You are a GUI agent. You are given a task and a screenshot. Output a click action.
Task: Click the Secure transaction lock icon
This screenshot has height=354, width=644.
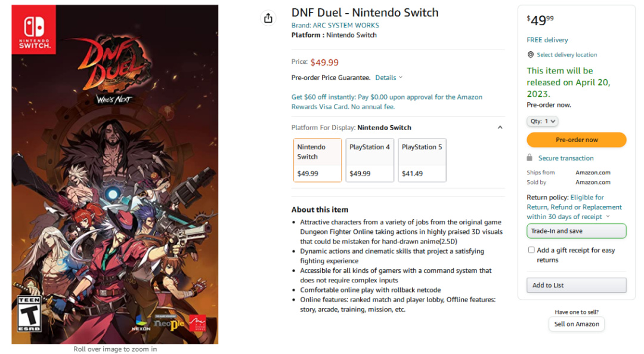point(530,158)
